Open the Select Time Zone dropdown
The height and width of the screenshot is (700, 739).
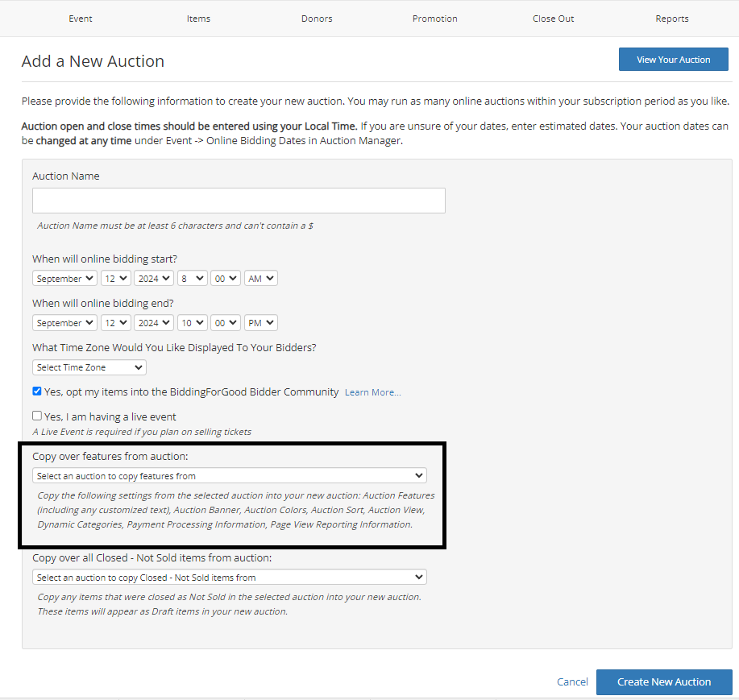tap(89, 367)
